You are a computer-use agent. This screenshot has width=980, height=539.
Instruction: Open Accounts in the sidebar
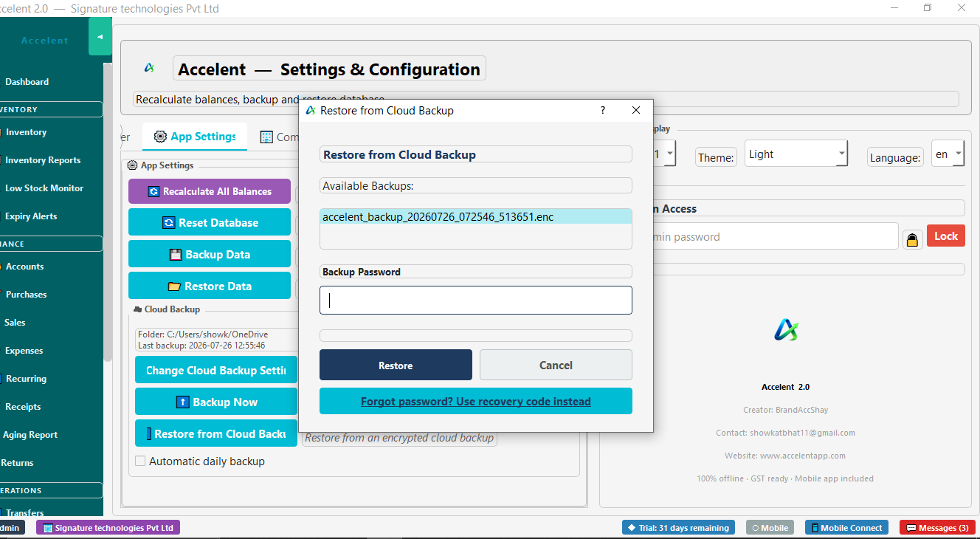pos(24,267)
